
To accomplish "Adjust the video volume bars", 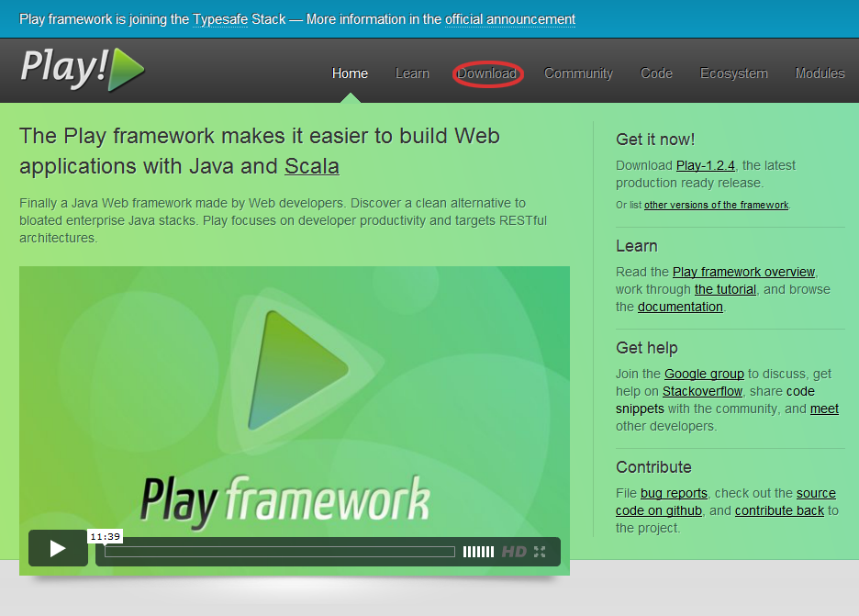I will coord(478,552).
